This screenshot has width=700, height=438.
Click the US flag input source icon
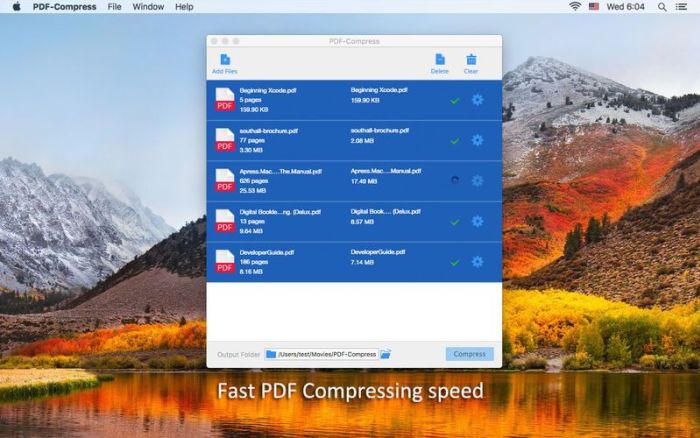tap(594, 7)
